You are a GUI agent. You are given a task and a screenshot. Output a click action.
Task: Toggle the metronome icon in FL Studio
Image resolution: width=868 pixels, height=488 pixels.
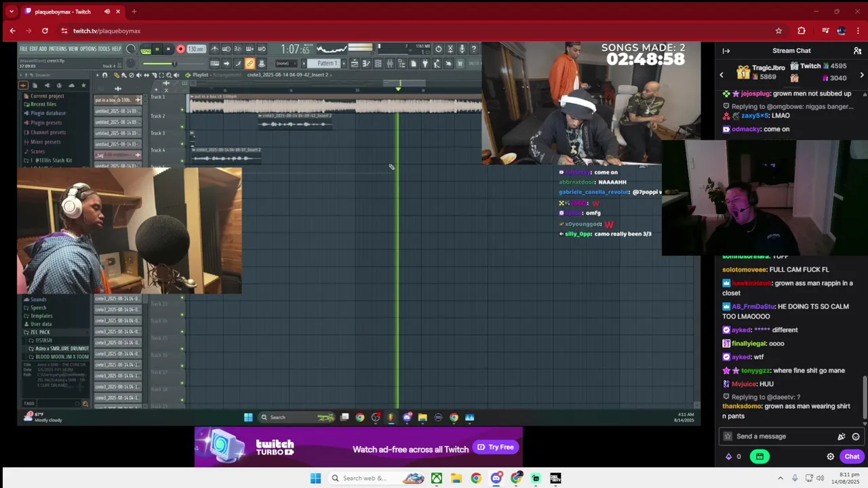[x=215, y=49]
